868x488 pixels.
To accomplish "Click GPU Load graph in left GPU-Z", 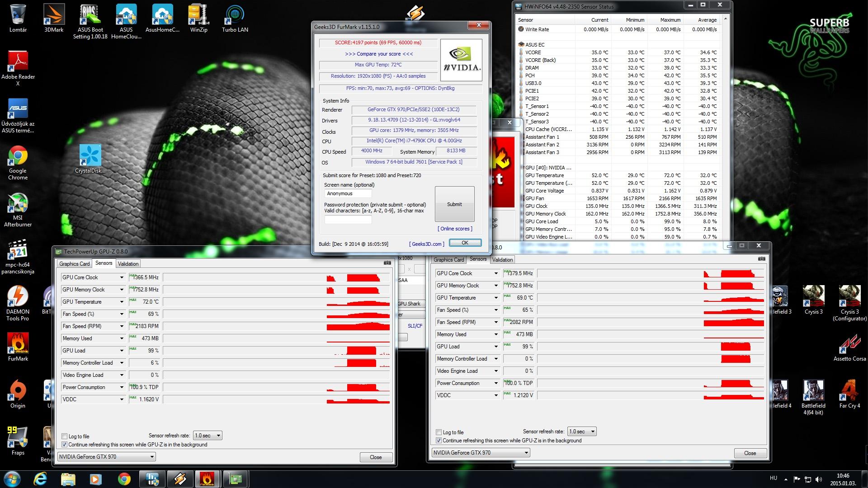I will tap(276, 351).
